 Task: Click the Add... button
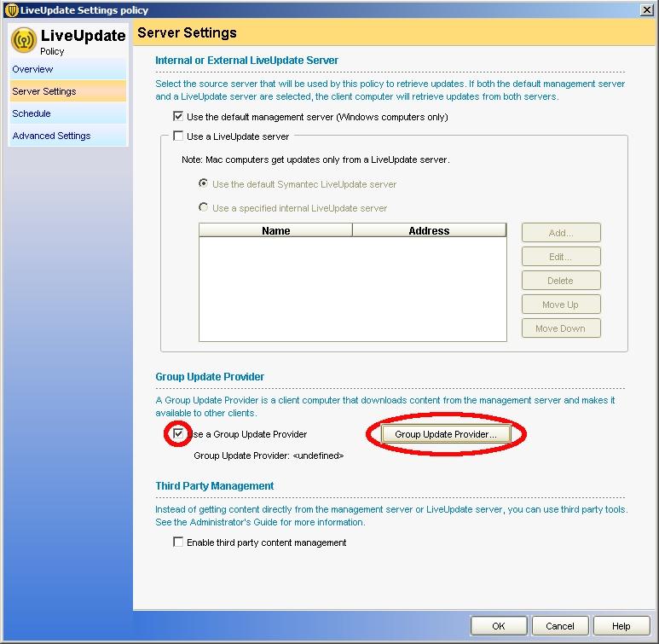tap(561, 233)
